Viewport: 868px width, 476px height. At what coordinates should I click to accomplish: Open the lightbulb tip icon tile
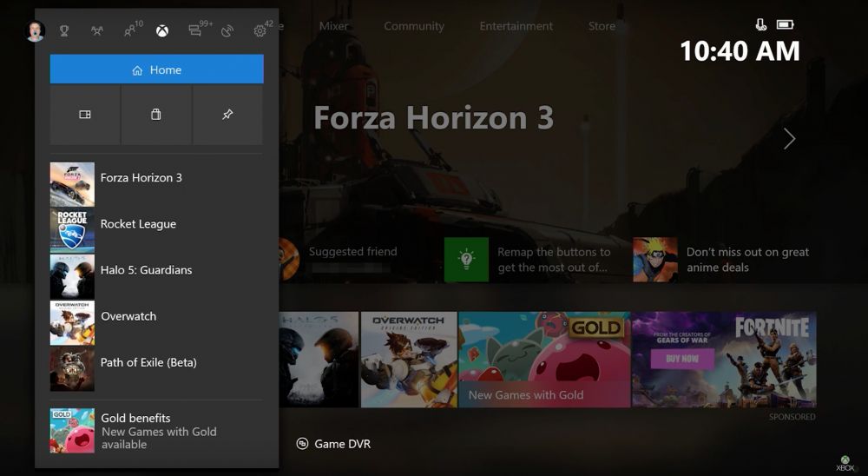[466, 260]
